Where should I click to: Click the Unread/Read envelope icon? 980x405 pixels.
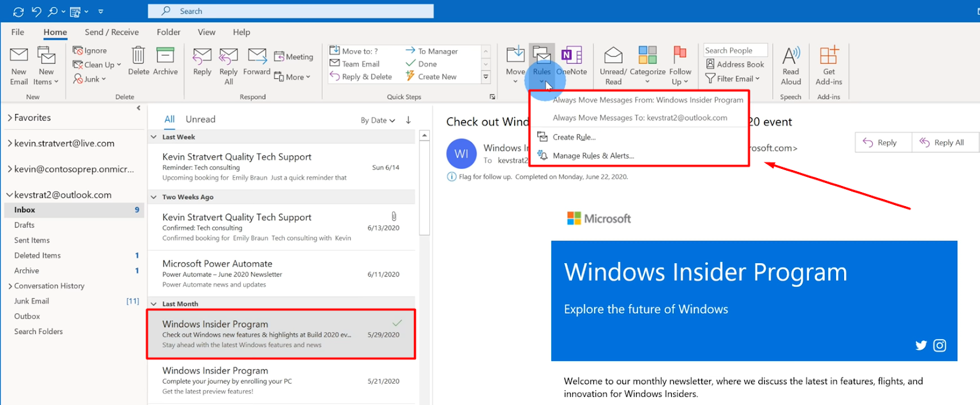(x=613, y=55)
